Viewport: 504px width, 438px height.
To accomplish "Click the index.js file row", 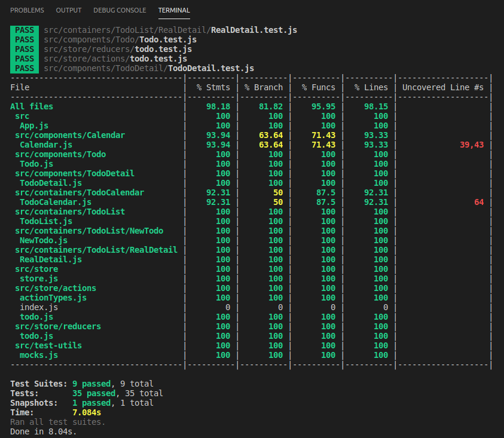I will [x=39, y=308].
